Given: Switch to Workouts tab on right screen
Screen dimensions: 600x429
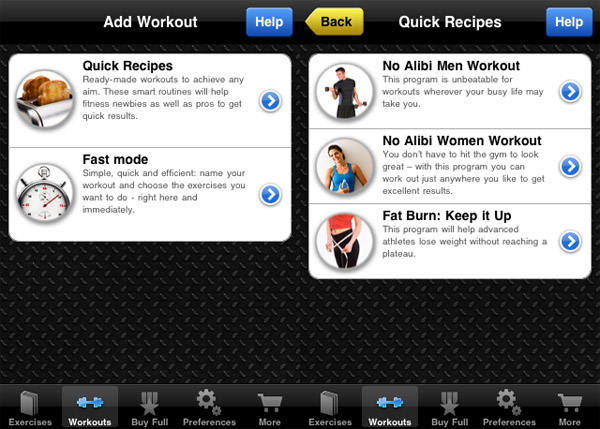Looking at the screenshot, I should click(390, 408).
